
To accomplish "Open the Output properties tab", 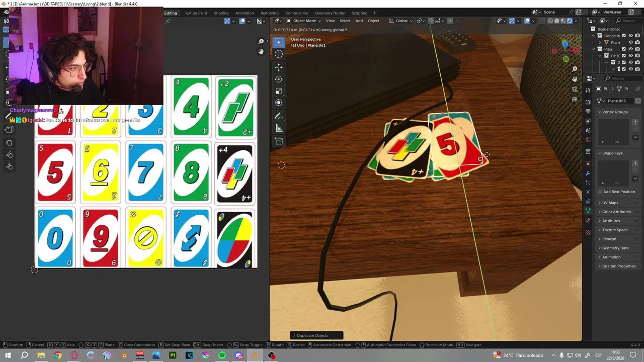I will (x=588, y=112).
